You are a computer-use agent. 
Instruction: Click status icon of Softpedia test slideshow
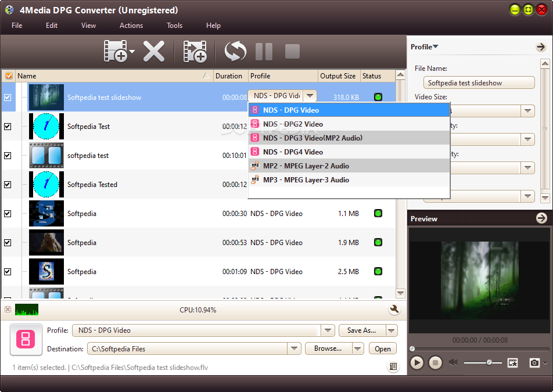coord(378,97)
